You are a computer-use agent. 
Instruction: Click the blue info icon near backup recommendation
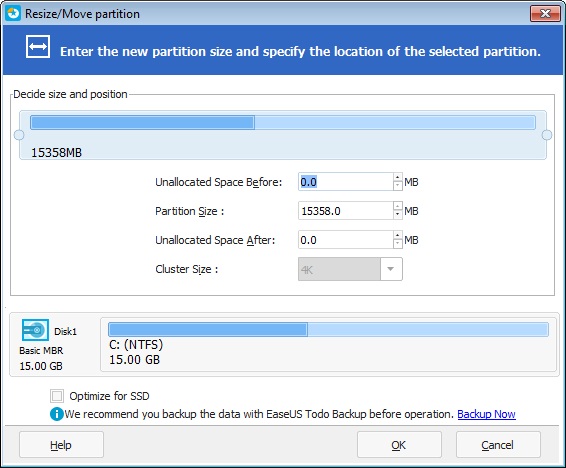57,414
